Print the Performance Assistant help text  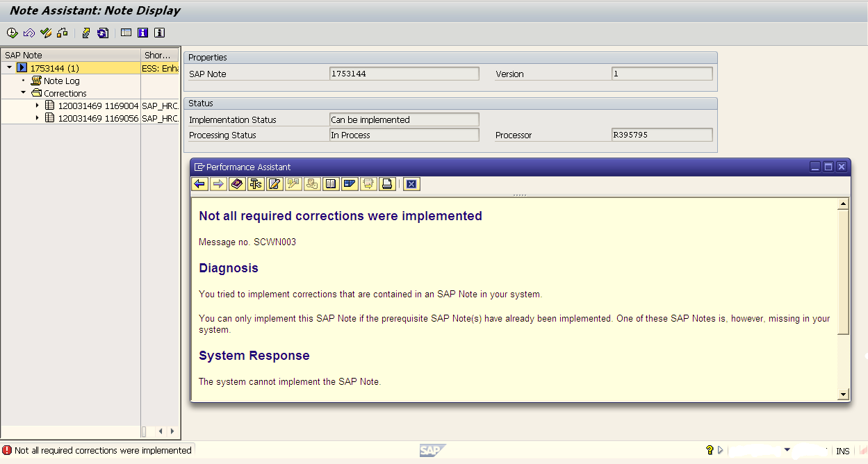click(x=387, y=183)
